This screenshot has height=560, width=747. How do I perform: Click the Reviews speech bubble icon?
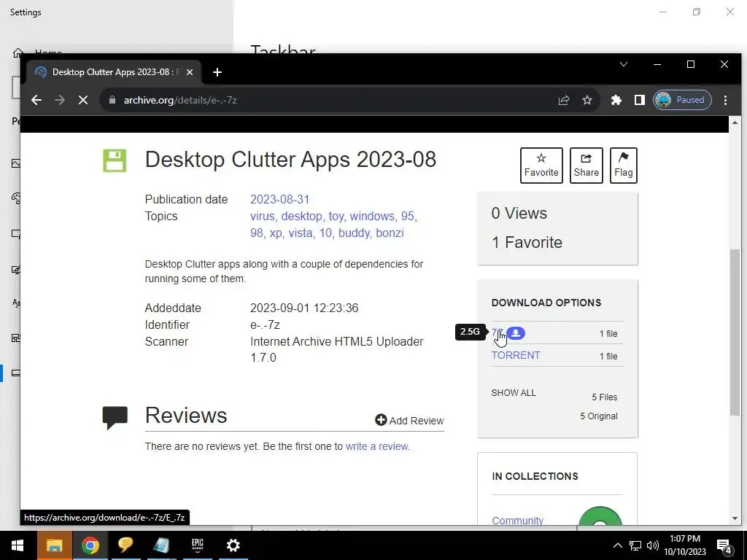[x=115, y=417]
